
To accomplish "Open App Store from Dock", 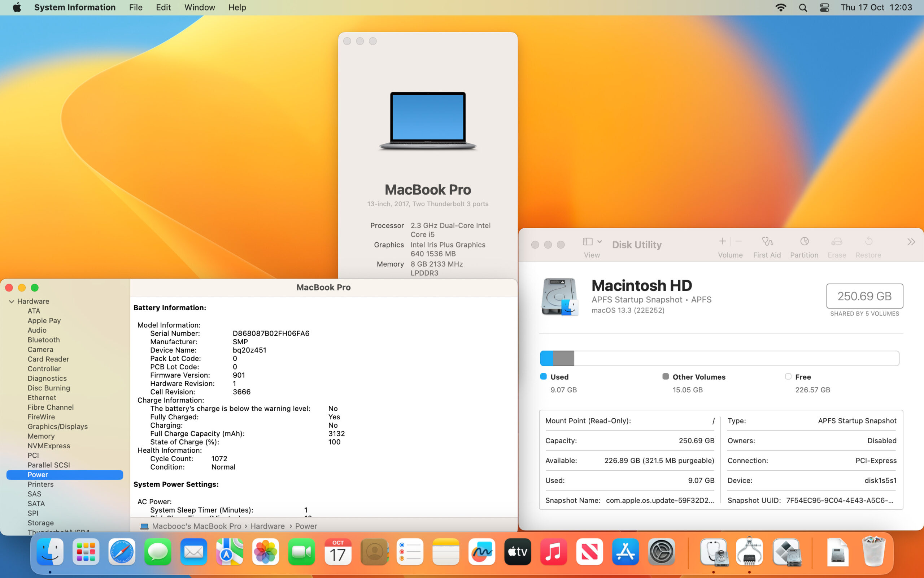I will 626,552.
